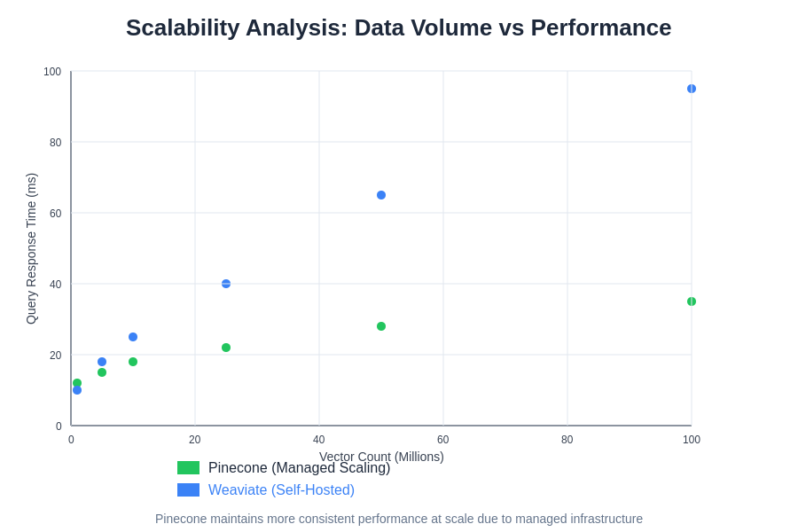This screenshot has height=532, width=798.
Task: Select Pinecone point at 50 million vectors
Action: 381,326
